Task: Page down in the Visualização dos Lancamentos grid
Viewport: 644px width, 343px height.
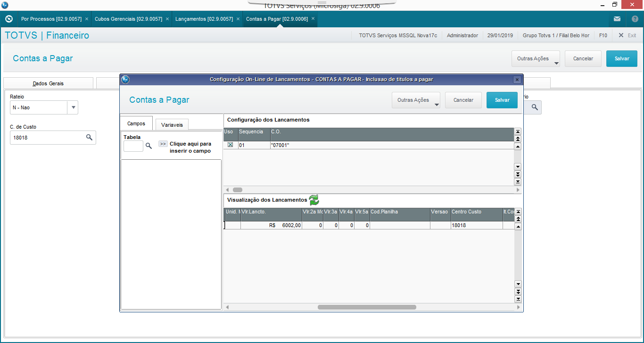Action: coord(518,292)
